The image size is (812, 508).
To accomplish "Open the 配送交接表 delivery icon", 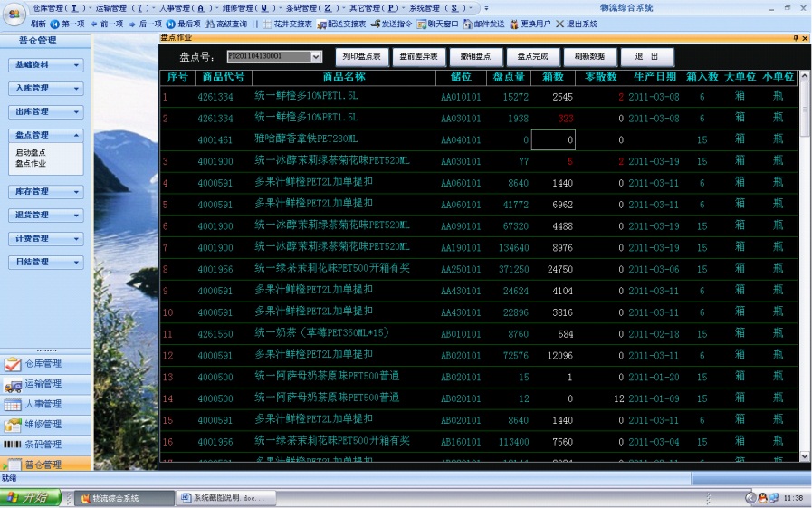I will 321,24.
